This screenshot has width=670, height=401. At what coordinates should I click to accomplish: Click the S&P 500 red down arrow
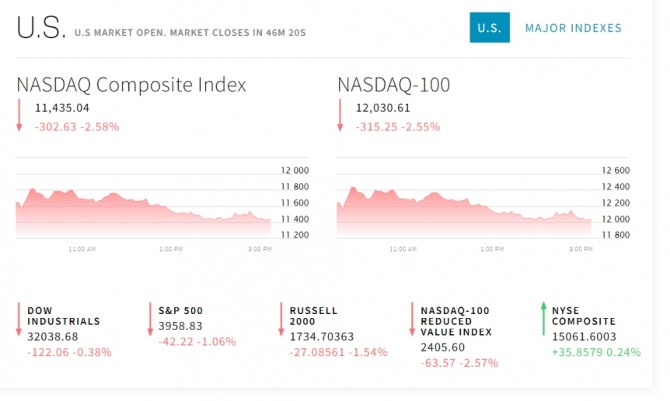151,320
